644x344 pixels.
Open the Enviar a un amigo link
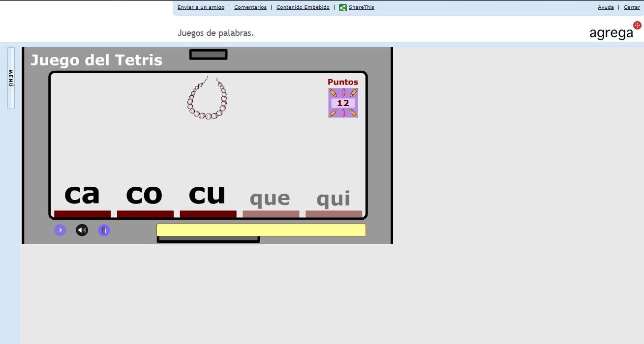click(x=201, y=7)
